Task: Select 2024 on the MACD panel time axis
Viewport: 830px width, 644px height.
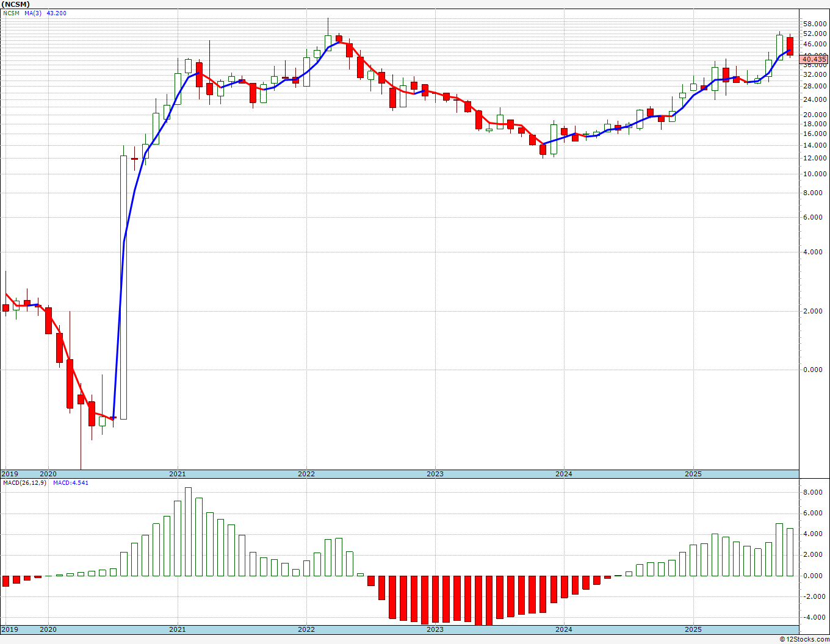Action: 564,629
